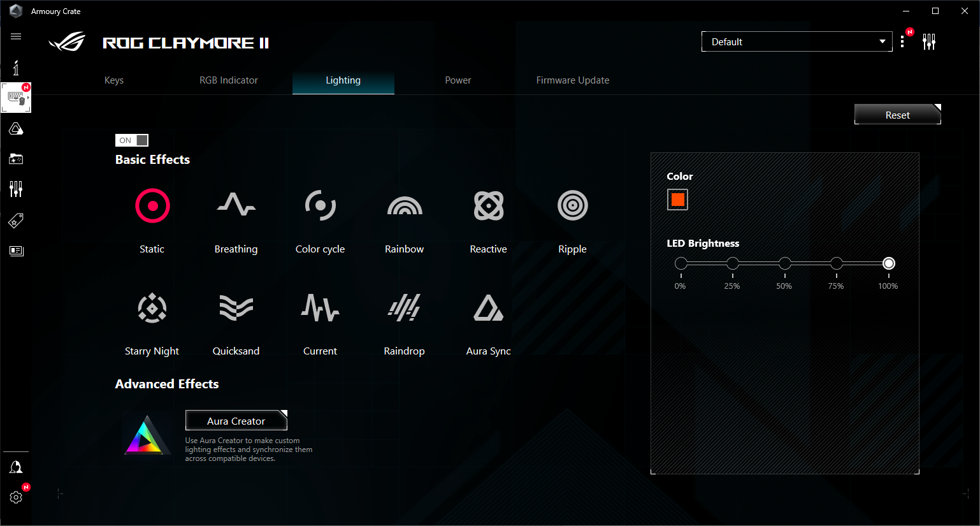This screenshot has width=980, height=526.
Task: Close the Armoury Crate window
Action: (965, 11)
